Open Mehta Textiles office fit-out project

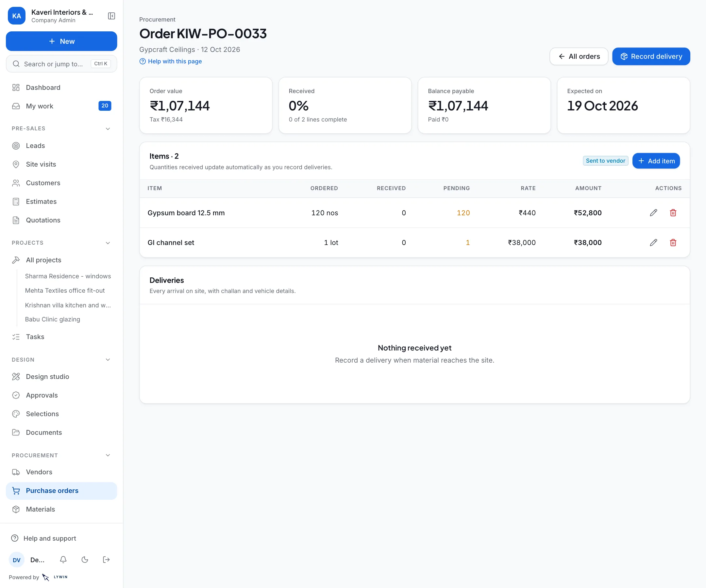pyautogui.click(x=65, y=291)
